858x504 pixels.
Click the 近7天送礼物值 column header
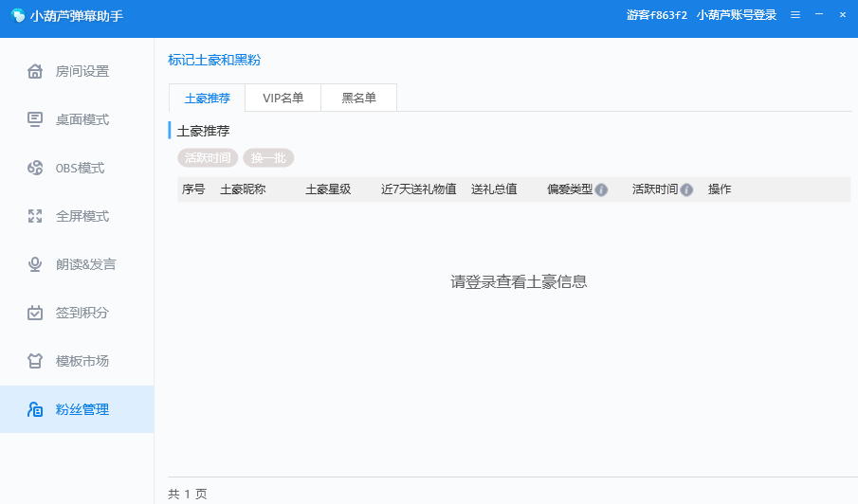(x=418, y=189)
